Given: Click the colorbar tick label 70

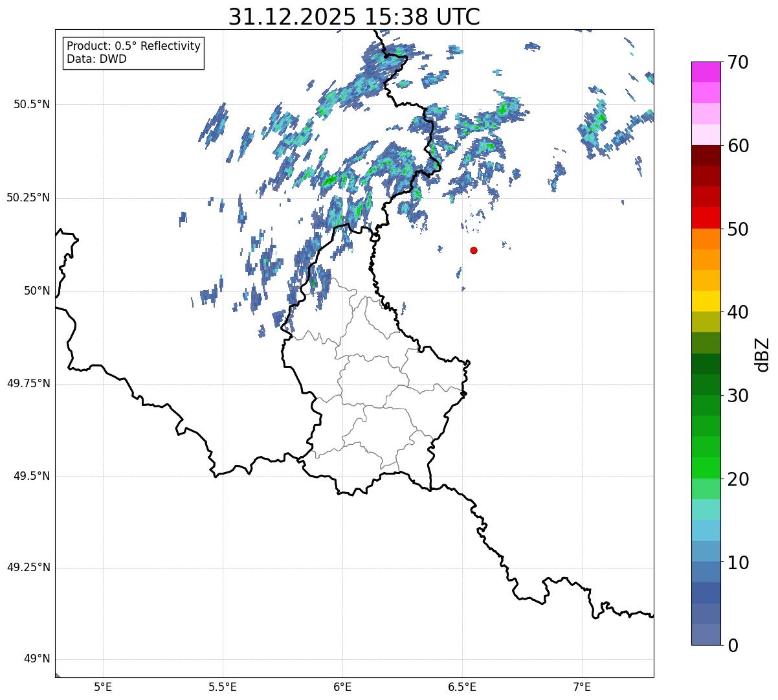Looking at the screenshot, I should [x=739, y=63].
